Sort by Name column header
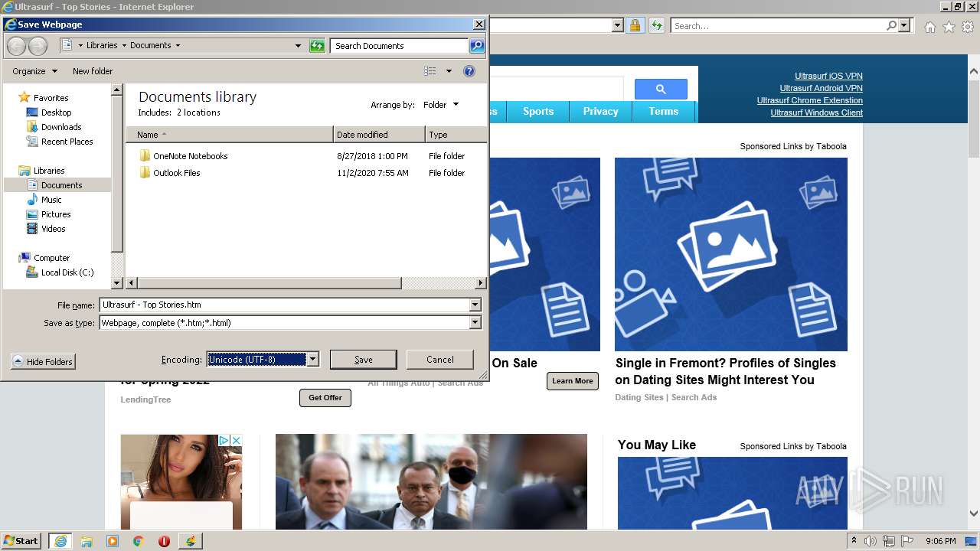Screen dimensions: 980x551 click(230, 135)
